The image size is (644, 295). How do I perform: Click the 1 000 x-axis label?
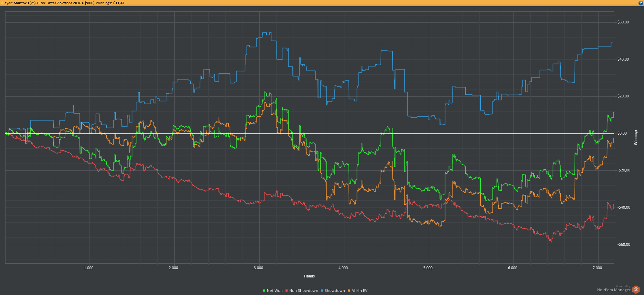point(89,268)
